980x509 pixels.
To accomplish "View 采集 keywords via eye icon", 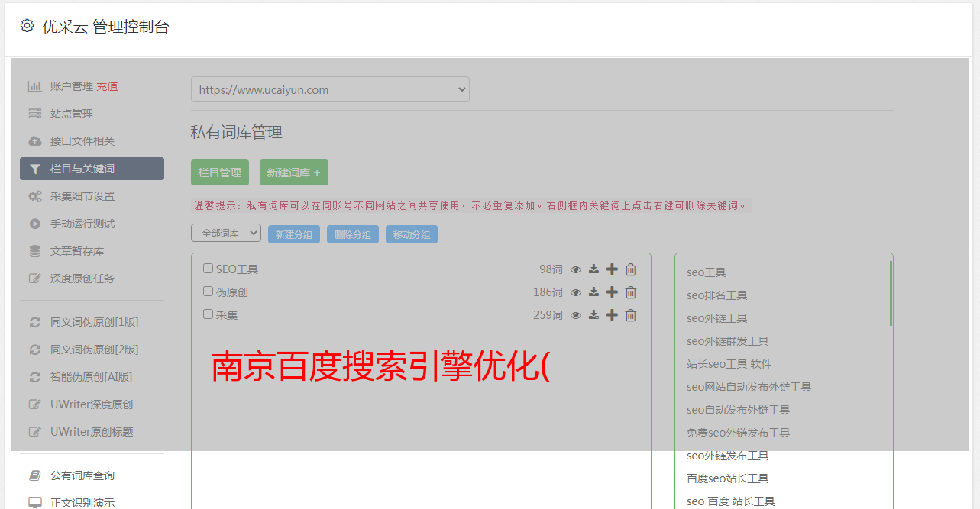I will point(576,315).
